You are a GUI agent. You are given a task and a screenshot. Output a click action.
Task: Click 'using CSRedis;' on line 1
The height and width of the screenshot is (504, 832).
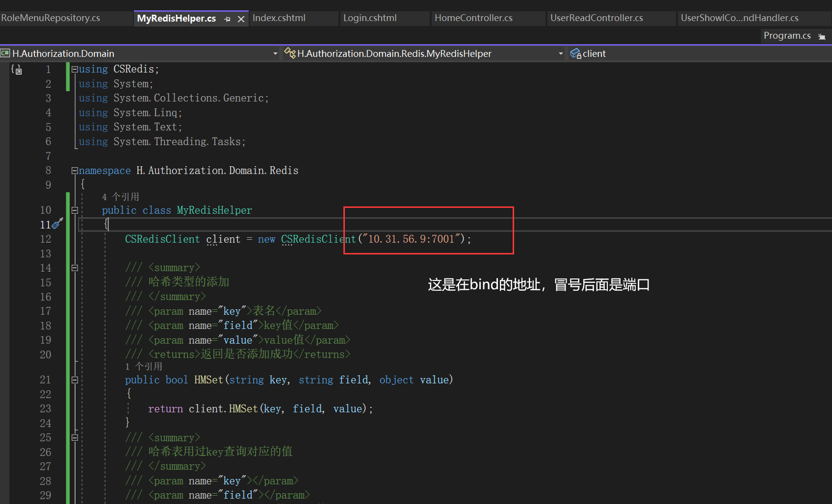[119, 69]
